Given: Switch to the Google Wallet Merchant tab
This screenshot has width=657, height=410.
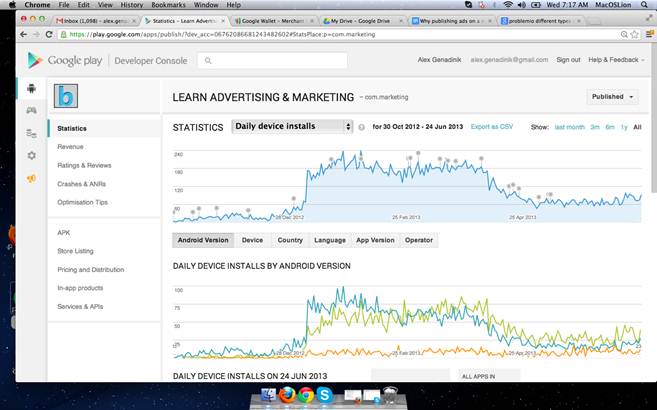Looking at the screenshot, I should pyautogui.click(x=273, y=21).
